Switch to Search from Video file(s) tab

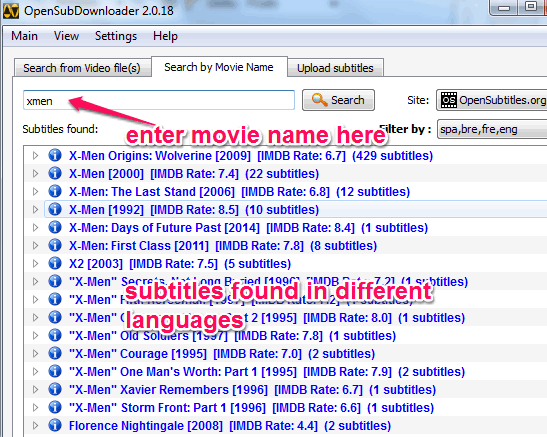point(82,68)
